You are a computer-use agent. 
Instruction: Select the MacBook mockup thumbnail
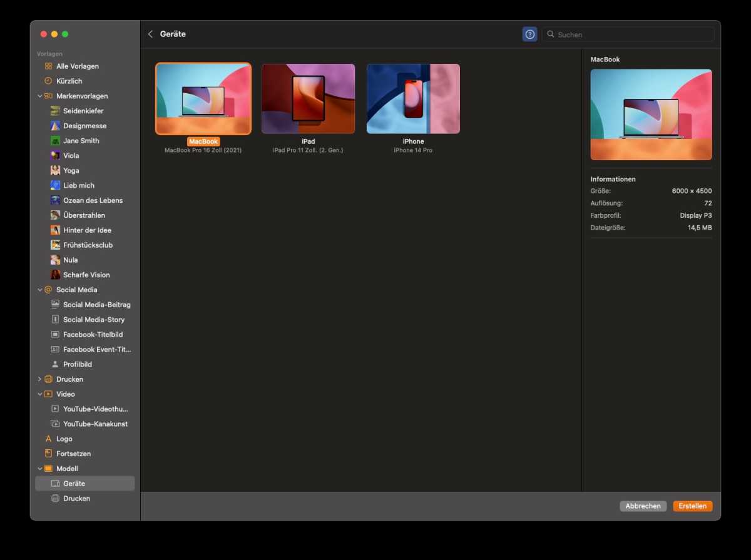click(203, 99)
